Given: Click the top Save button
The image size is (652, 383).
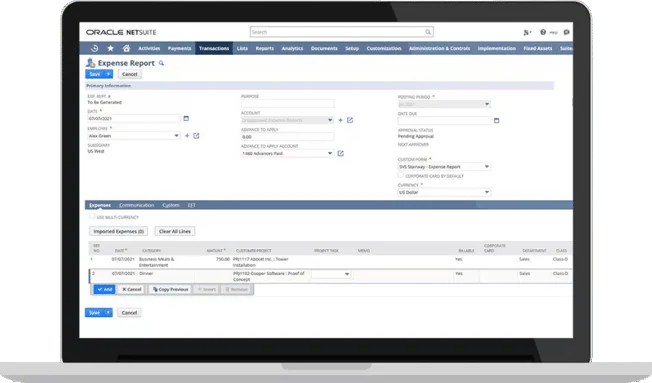Looking at the screenshot, I should [95, 74].
